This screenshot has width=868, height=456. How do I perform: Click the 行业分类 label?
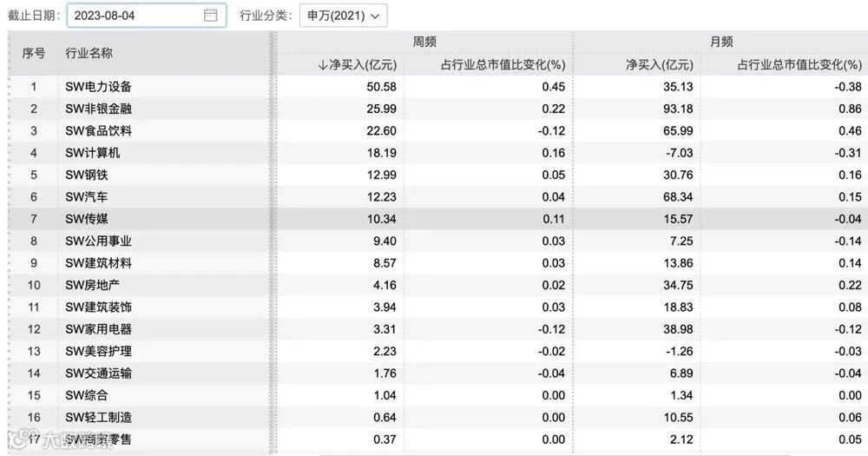point(266,16)
